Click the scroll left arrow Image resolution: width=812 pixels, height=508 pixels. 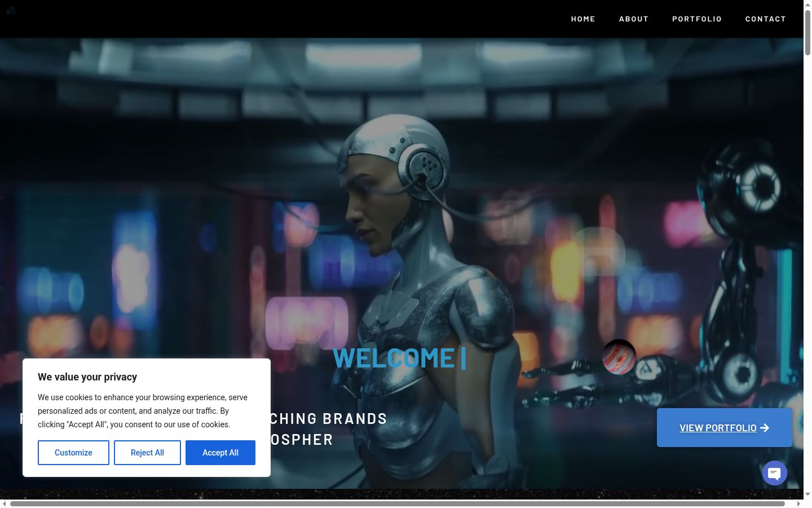[5, 503]
